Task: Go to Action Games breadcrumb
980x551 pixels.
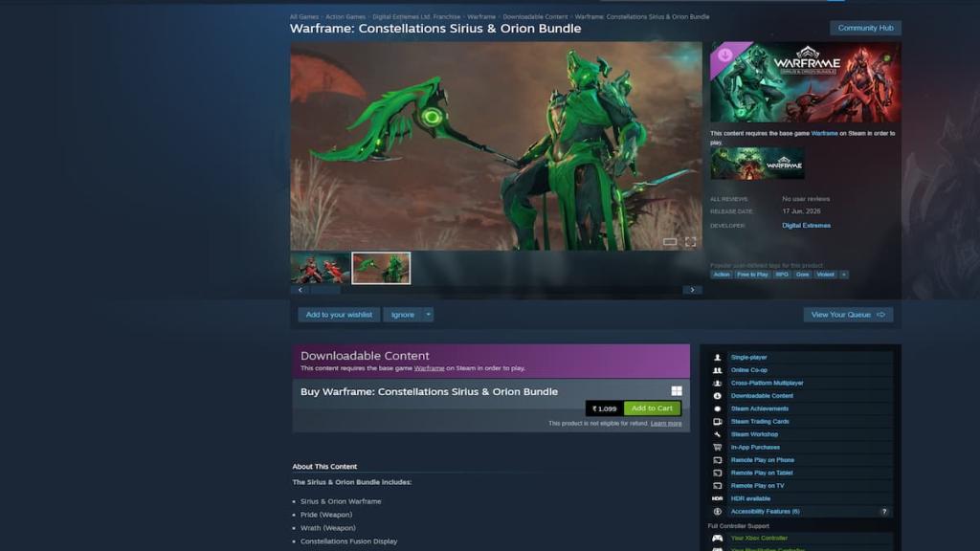Action: pos(345,17)
